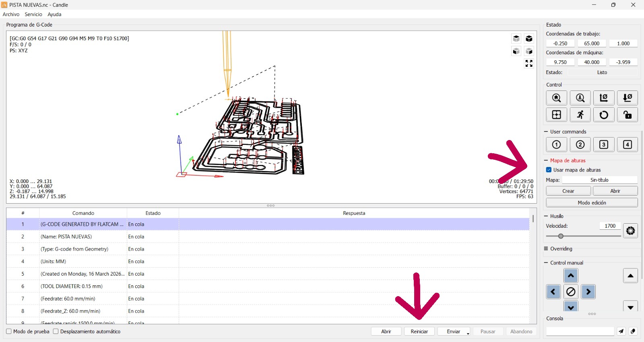This screenshot has height=342, width=644.
Task: Enable Modo de prueba checkbox
Action: pos(9,332)
